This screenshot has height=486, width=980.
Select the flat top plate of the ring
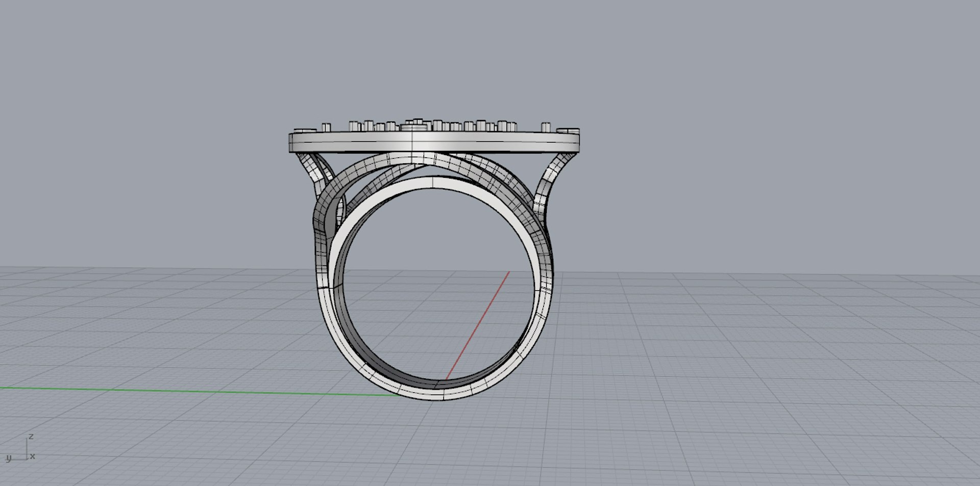coord(435,142)
